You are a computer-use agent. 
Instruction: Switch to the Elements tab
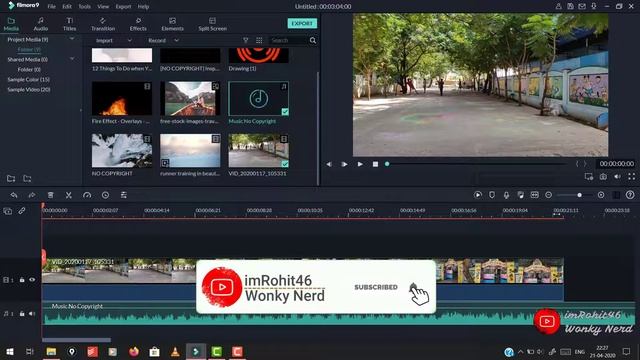pyautogui.click(x=172, y=24)
